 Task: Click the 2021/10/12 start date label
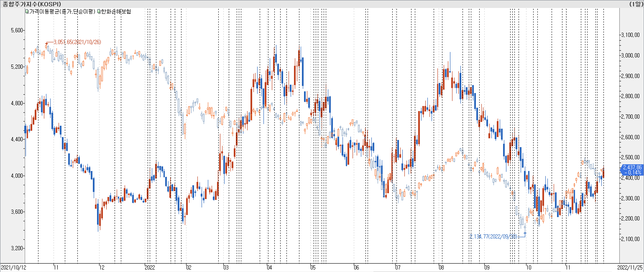(x=14, y=267)
